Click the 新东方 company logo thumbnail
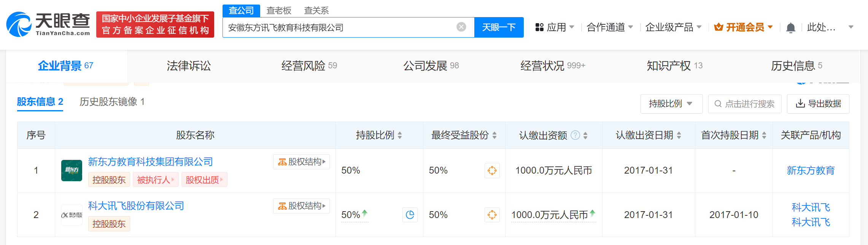 point(72,171)
